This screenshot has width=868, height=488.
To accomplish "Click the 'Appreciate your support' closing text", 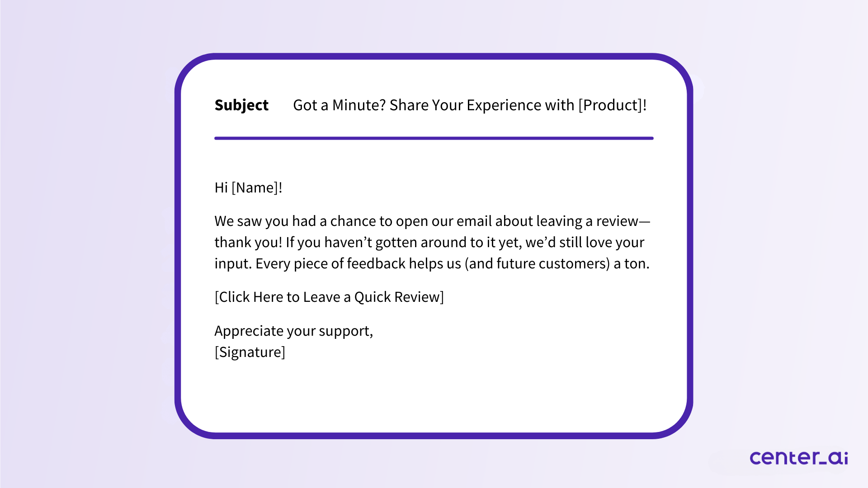I will 294,330.
